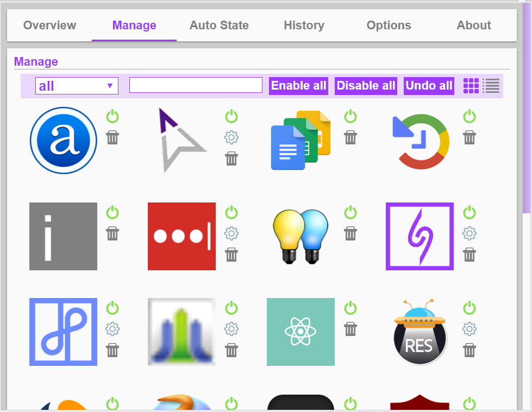Open settings for the blue loop-square extension
Screen dimensions: 532x412
coord(112,329)
